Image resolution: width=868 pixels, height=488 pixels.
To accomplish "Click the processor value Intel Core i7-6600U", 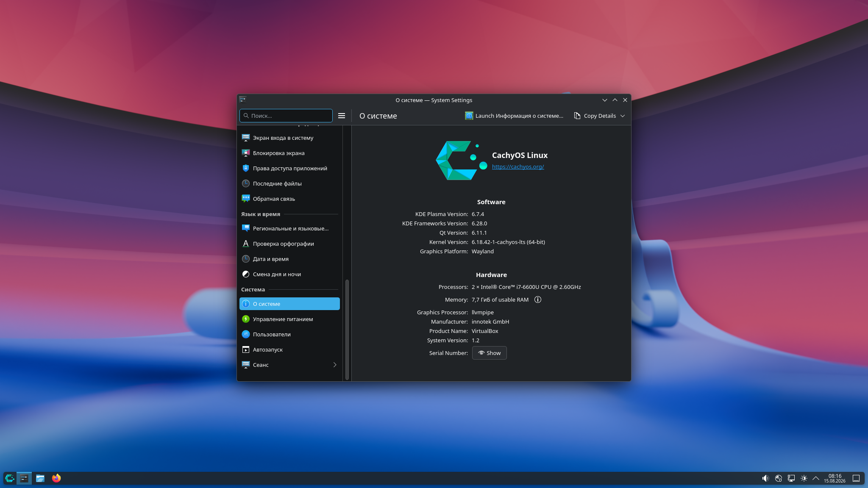I will pyautogui.click(x=526, y=287).
